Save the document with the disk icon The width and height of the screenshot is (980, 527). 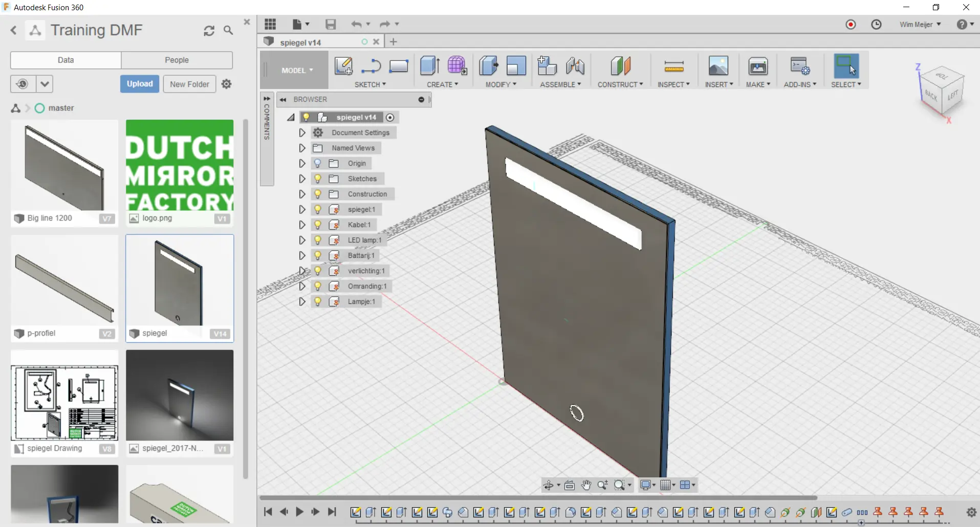331,24
